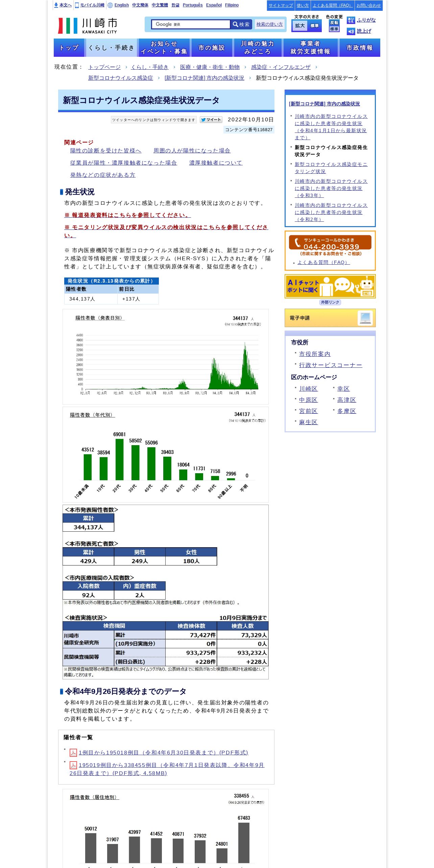This screenshot has height=868, width=434.
Task: Click the age-group positives bar chart
Action: tap(166, 455)
